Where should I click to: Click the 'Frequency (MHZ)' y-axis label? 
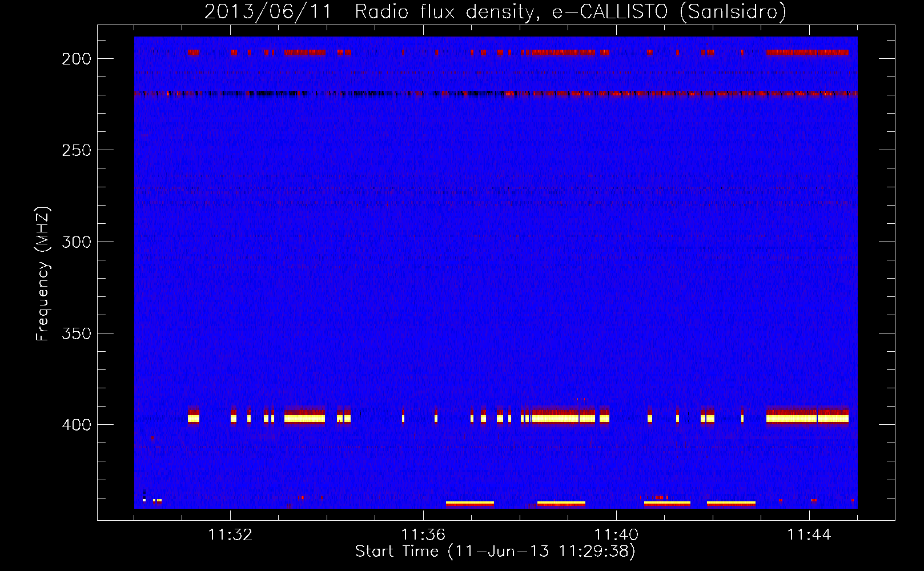[x=43, y=274]
